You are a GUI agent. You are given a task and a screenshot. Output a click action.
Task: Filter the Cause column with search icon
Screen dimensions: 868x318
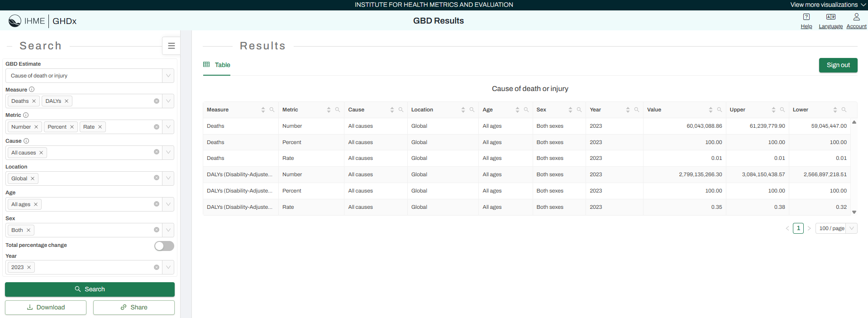[401, 110]
